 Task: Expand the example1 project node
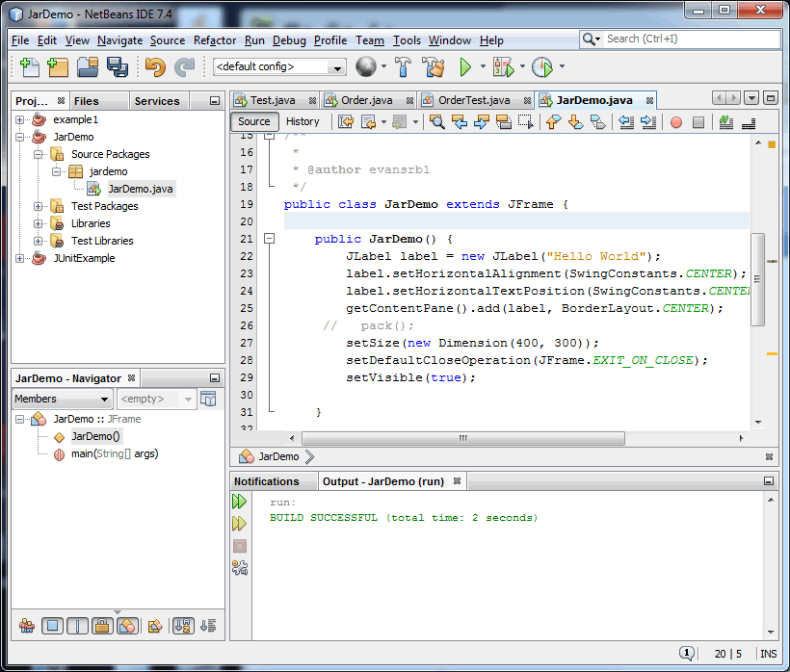[x=19, y=119]
